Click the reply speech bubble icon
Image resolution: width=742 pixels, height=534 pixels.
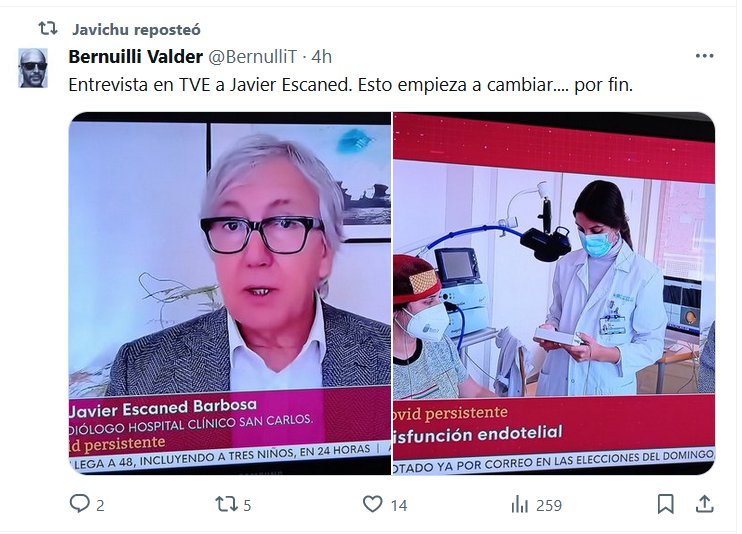(x=80, y=504)
